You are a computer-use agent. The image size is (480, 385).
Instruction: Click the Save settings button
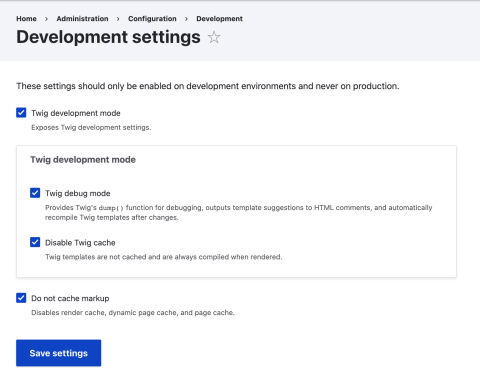[59, 353]
